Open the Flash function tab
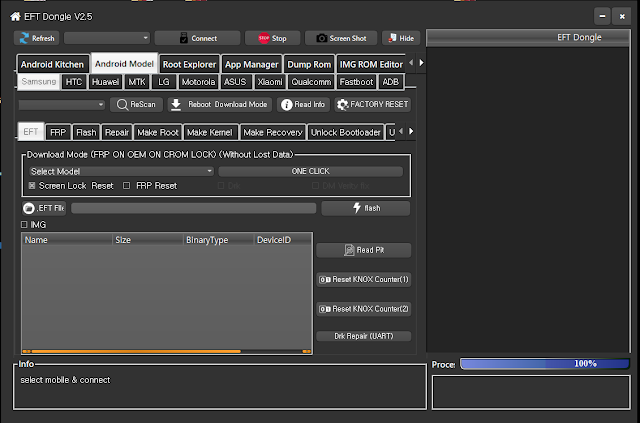The width and height of the screenshot is (640, 423). [x=86, y=132]
